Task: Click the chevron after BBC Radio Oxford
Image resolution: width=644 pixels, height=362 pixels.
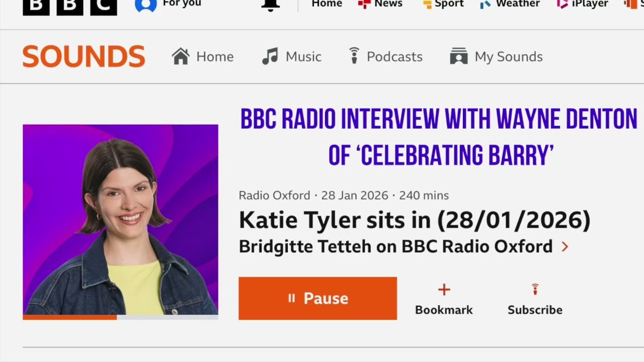Action: coord(565,247)
